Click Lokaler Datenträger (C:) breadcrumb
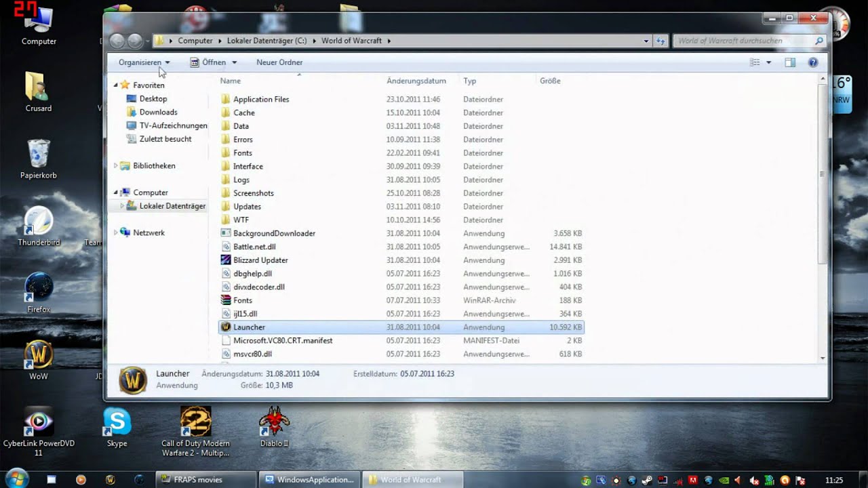Screen dimensions: 868x488 click(x=267, y=41)
